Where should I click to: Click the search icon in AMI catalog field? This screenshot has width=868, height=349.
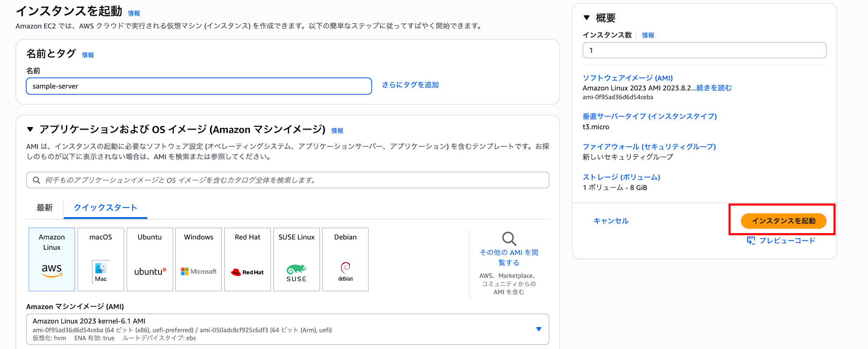[x=36, y=180]
